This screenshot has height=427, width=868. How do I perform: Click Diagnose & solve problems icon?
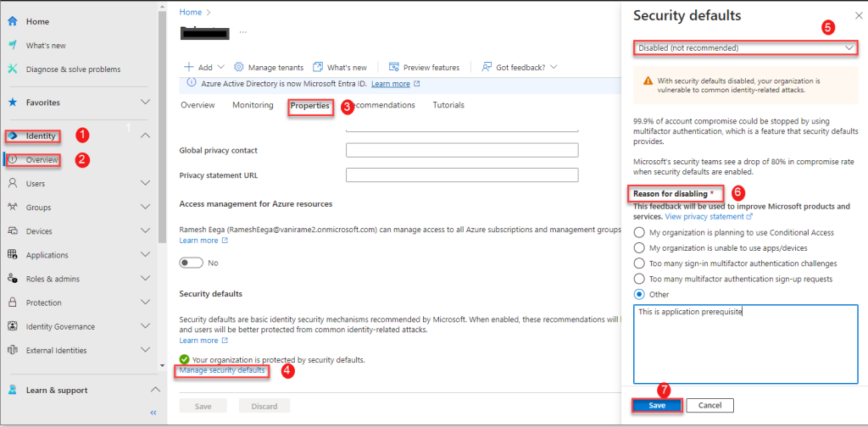click(12, 69)
